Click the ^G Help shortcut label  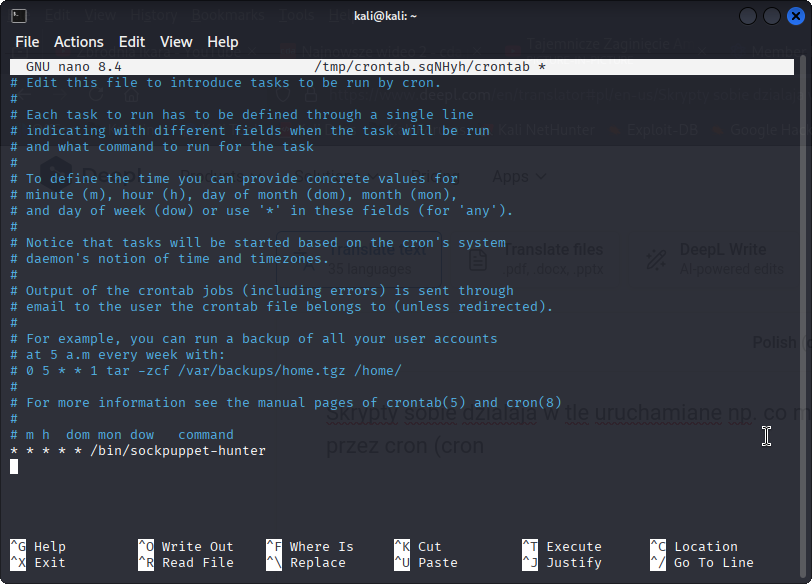[x=38, y=547]
